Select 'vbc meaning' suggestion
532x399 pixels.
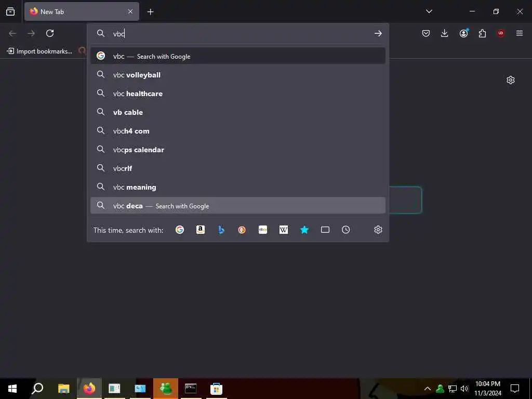238,187
